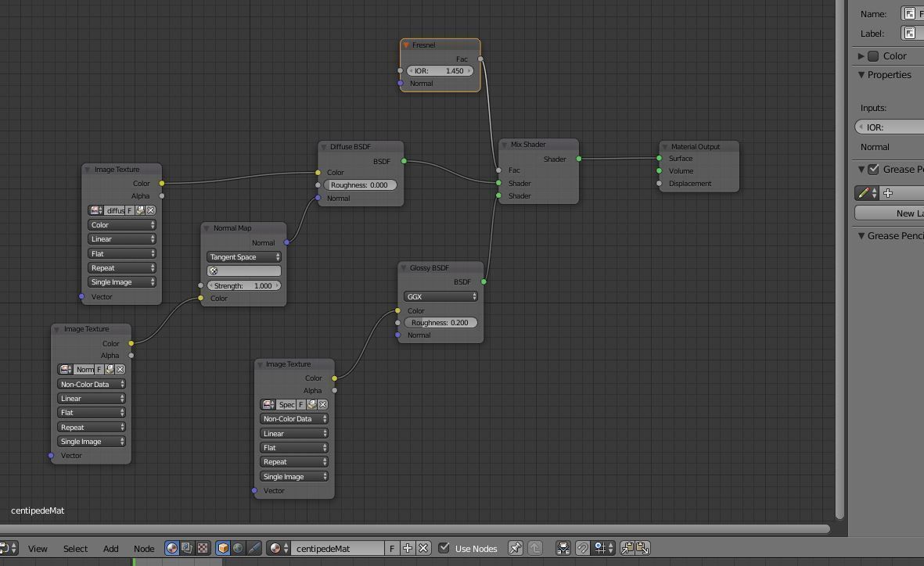Click the centipedeMat material name field
The width and height of the screenshot is (924, 566).
[x=338, y=548]
